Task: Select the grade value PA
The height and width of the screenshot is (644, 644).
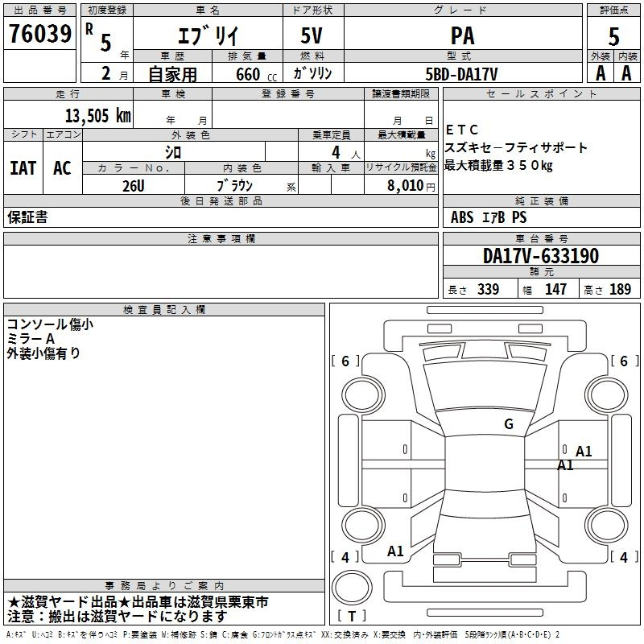Action: [x=462, y=35]
